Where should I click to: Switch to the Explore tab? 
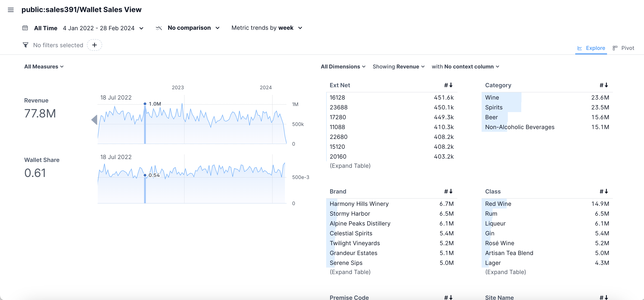pos(591,48)
